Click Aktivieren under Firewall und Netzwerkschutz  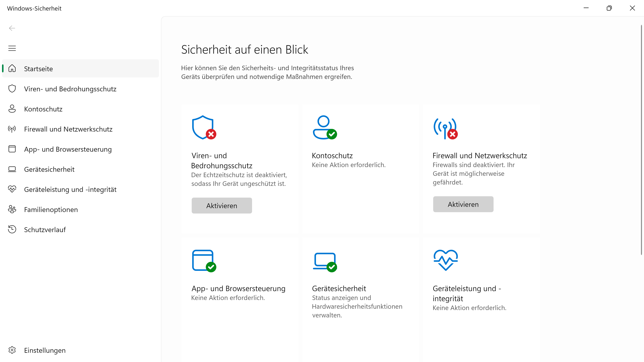pyautogui.click(x=463, y=204)
